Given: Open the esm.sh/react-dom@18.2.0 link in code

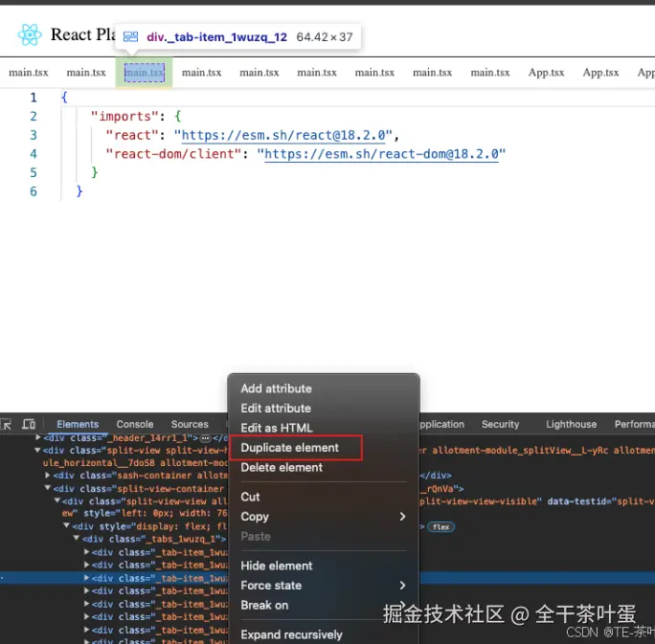Looking at the screenshot, I should pos(381,154).
